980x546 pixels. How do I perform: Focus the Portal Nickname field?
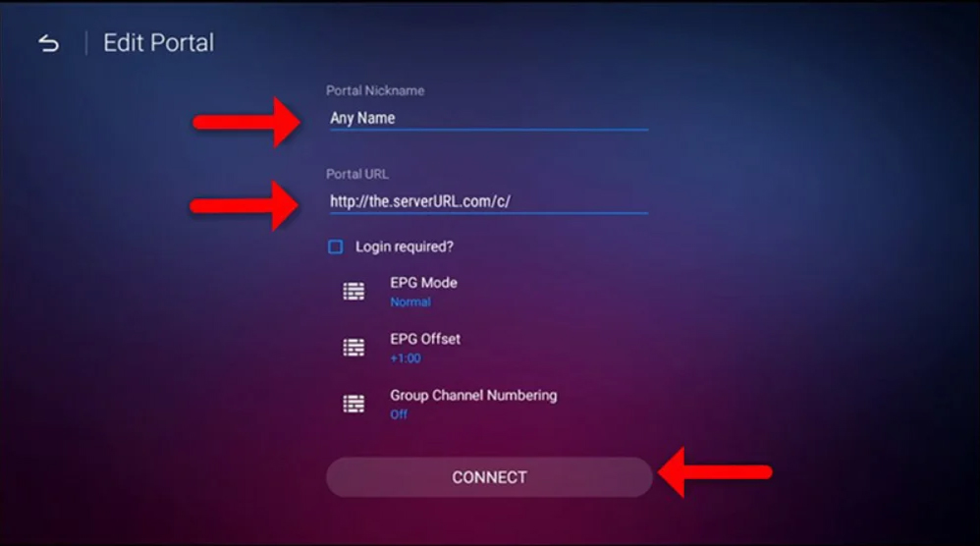[489, 118]
